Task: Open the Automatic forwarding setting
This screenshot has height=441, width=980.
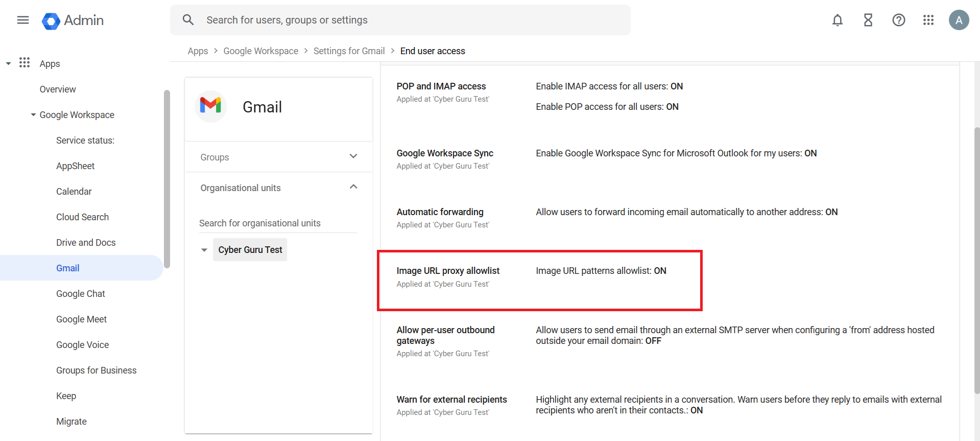Action: (440, 212)
